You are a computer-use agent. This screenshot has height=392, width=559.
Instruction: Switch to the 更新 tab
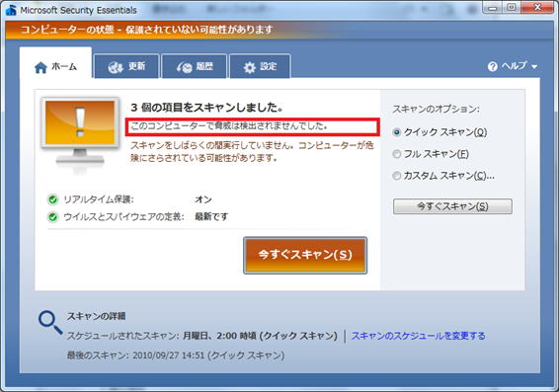126,66
